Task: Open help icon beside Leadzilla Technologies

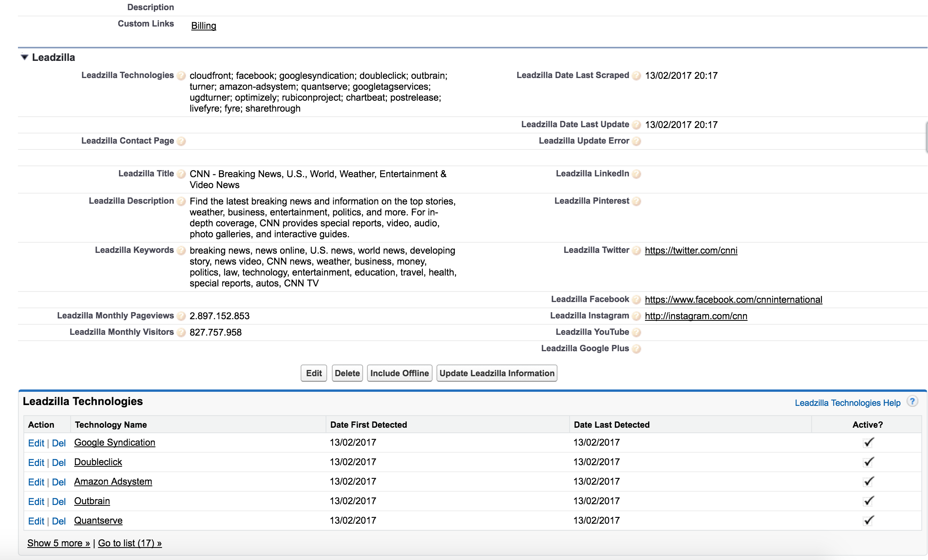Action: click(181, 76)
